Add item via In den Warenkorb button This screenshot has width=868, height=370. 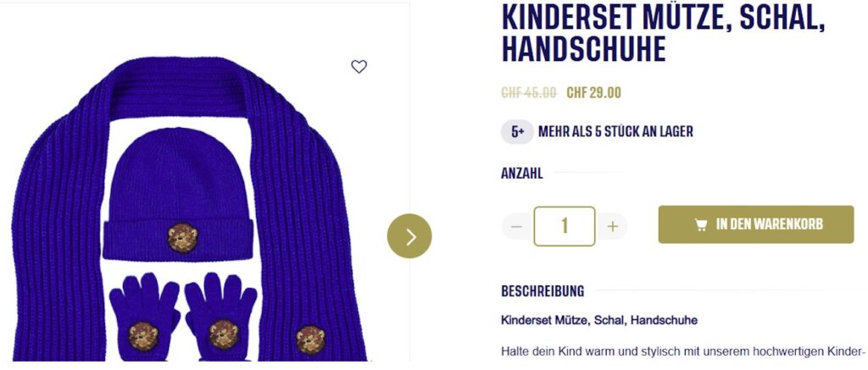click(755, 224)
